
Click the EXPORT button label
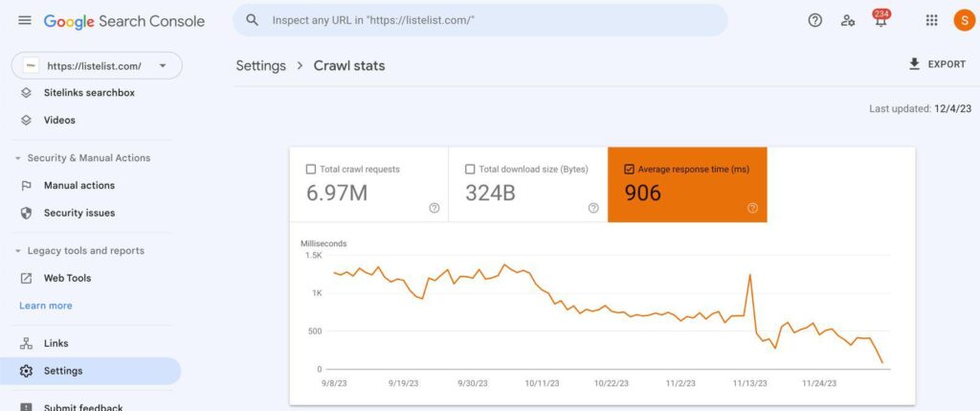tap(947, 64)
